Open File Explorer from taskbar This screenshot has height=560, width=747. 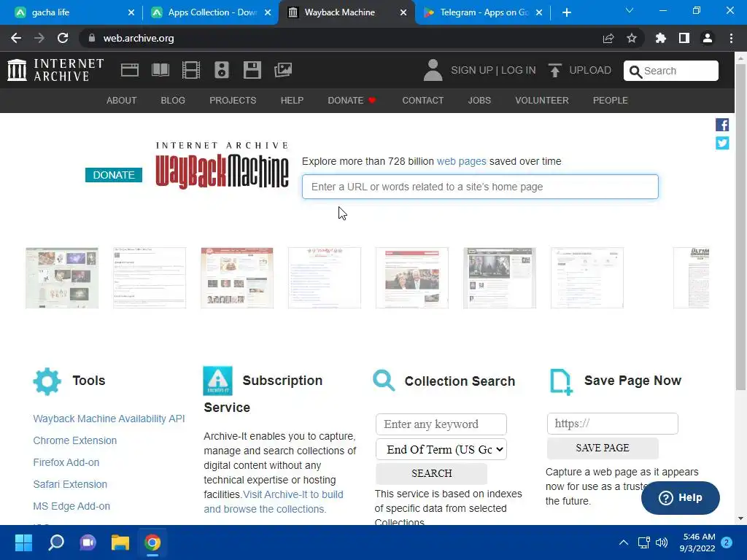pyautogui.click(x=120, y=542)
